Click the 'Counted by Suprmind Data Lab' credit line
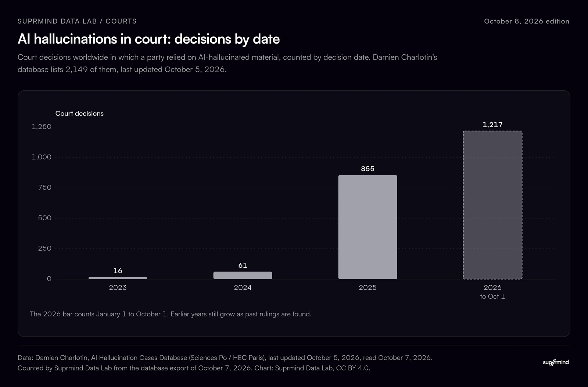The image size is (588, 387). pyautogui.click(x=194, y=368)
